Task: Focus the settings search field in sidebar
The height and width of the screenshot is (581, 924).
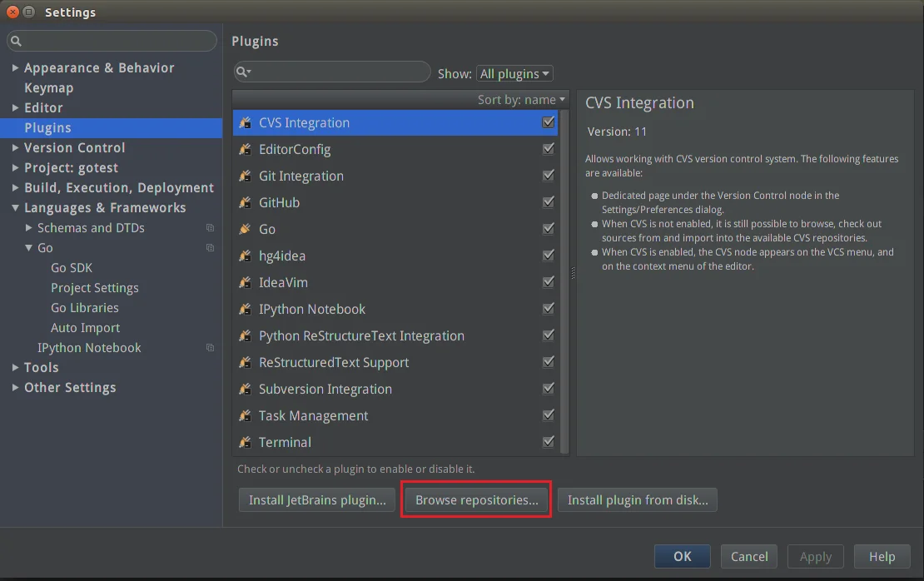Action: 112,41
